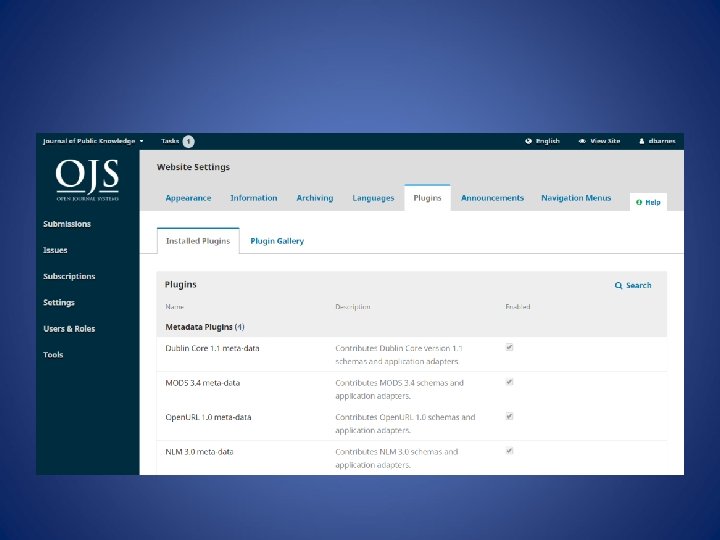Open Submissions in the sidebar

pyautogui.click(x=67, y=224)
